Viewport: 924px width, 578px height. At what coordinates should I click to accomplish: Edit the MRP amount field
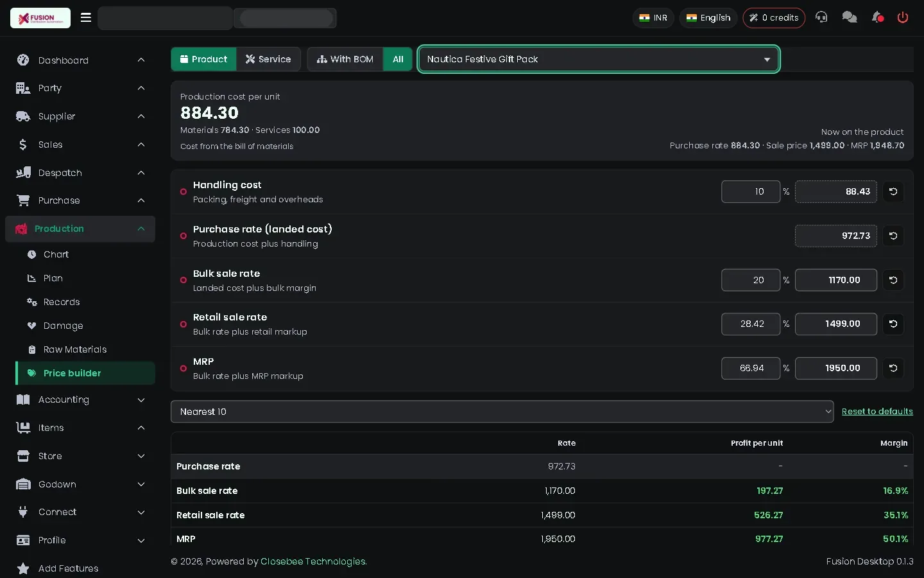(836, 368)
